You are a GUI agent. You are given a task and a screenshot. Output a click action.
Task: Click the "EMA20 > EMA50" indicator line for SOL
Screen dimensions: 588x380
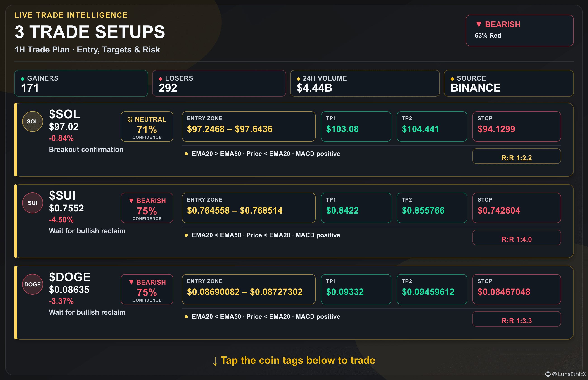pos(266,154)
